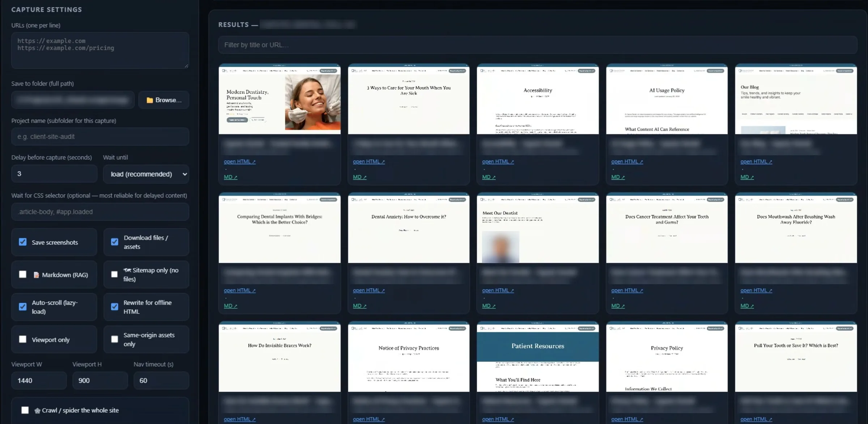Click the Nav timeout field
Image resolution: width=868 pixels, height=424 pixels.
pyautogui.click(x=161, y=381)
